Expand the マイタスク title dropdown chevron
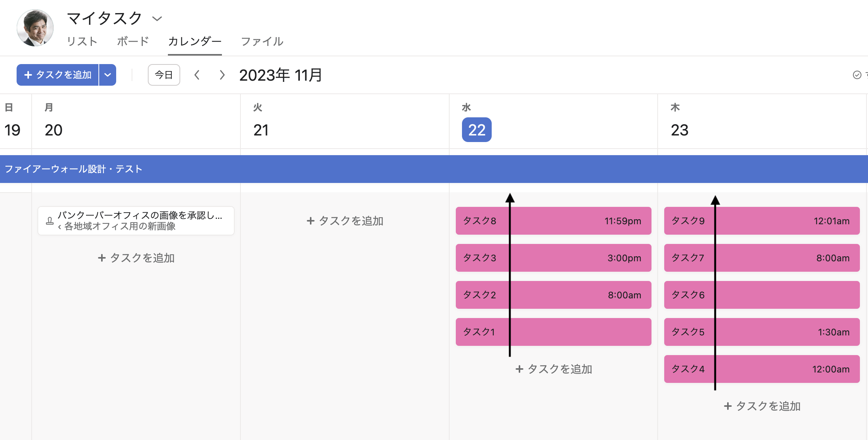The width and height of the screenshot is (868, 440). [x=157, y=19]
